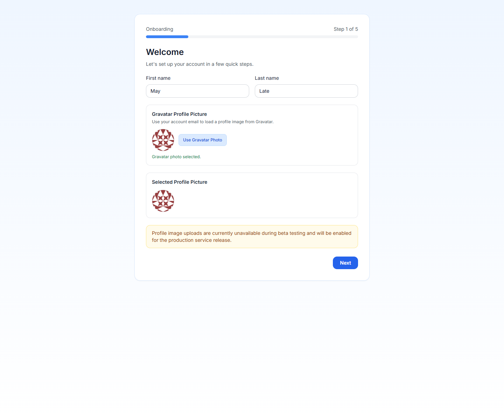The width and height of the screenshot is (504, 420).
Task: Click the Gravatar Profile Picture section title
Action: point(179,114)
